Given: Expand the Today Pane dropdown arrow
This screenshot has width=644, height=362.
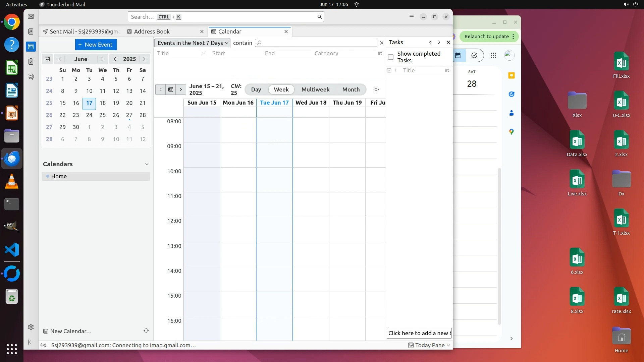Looking at the screenshot, I should pos(448,345).
